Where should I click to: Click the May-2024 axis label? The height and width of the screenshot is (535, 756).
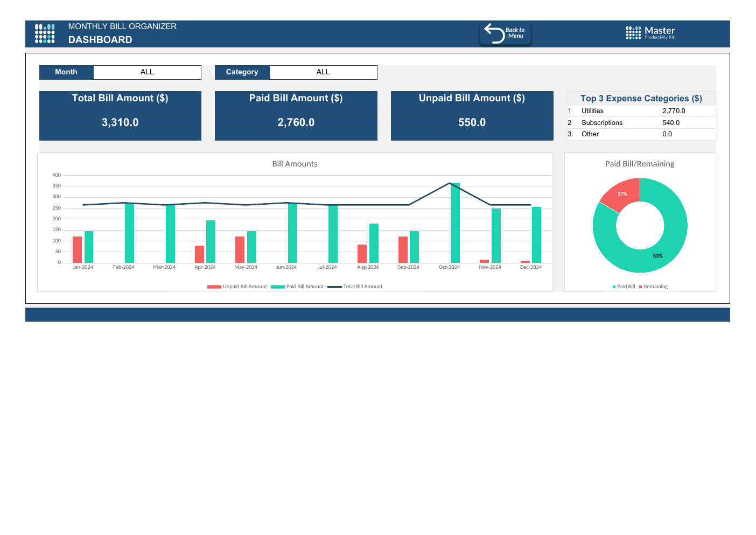246,267
